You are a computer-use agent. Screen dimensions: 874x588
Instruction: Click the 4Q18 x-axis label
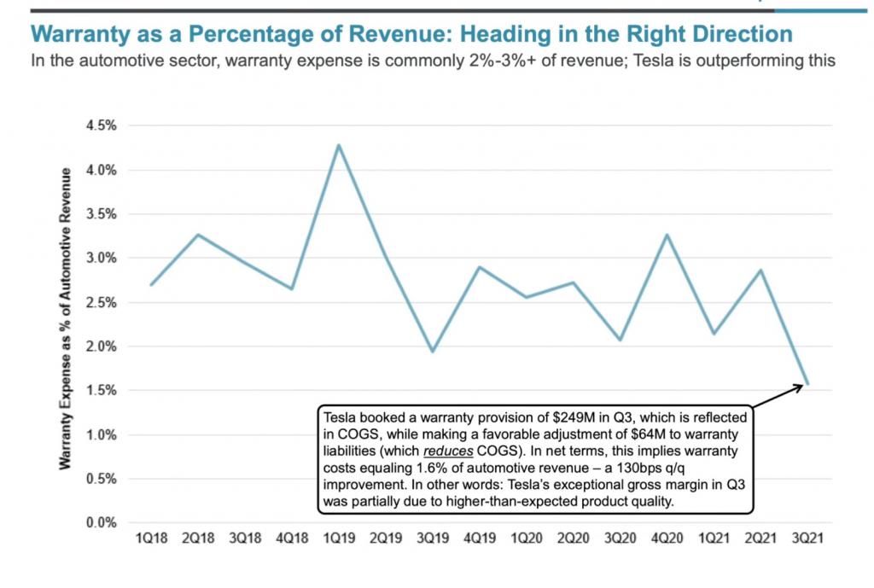click(x=292, y=539)
